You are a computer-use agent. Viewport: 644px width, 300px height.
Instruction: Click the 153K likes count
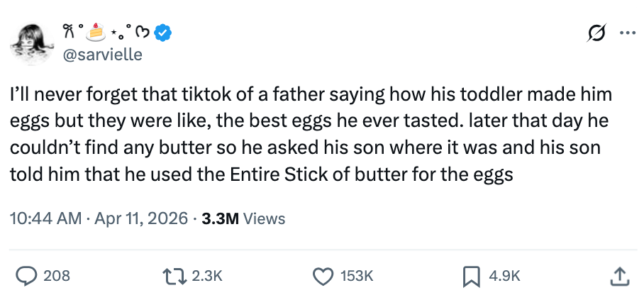355,275
